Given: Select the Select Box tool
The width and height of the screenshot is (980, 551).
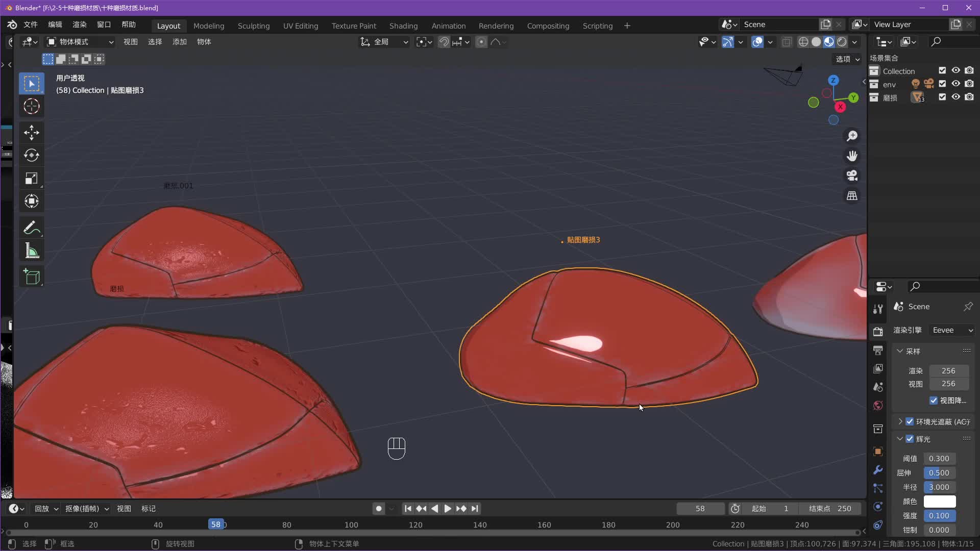Looking at the screenshot, I should pyautogui.click(x=32, y=84).
